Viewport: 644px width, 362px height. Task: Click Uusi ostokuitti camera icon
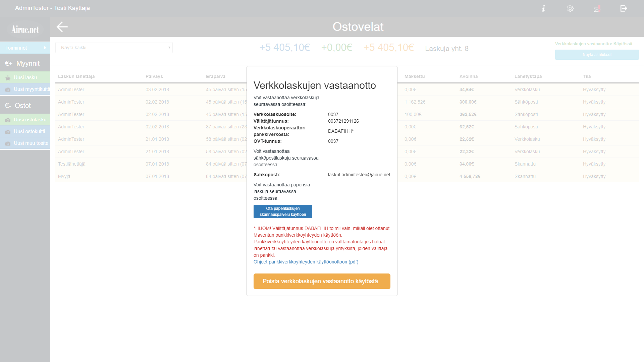[x=8, y=132]
